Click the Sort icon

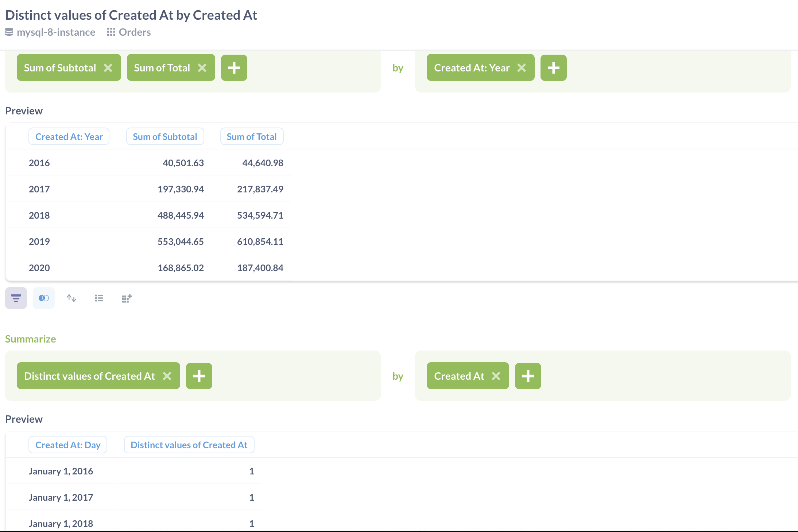click(71, 298)
